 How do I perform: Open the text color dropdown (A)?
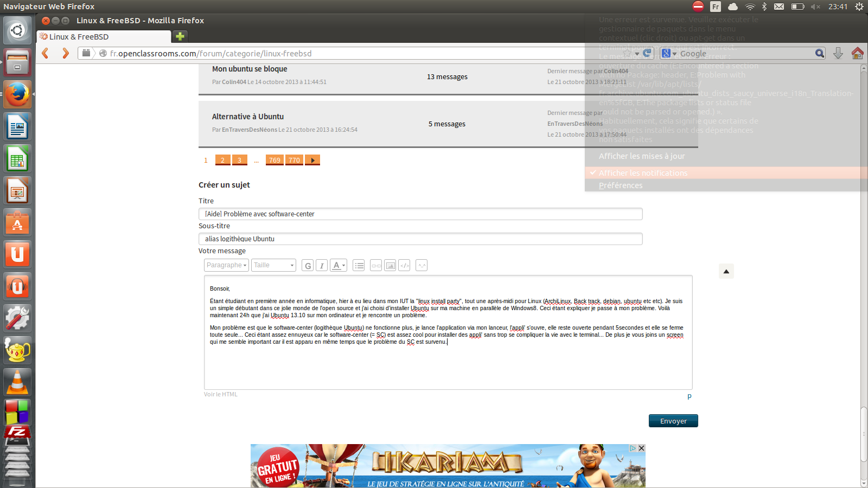pyautogui.click(x=339, y=266)
